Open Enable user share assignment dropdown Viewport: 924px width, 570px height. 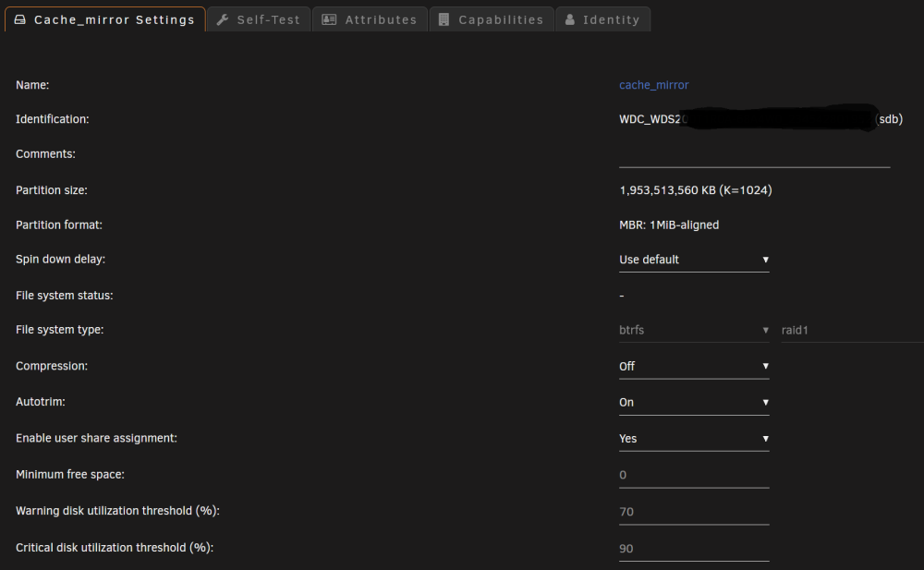point(694,439)
